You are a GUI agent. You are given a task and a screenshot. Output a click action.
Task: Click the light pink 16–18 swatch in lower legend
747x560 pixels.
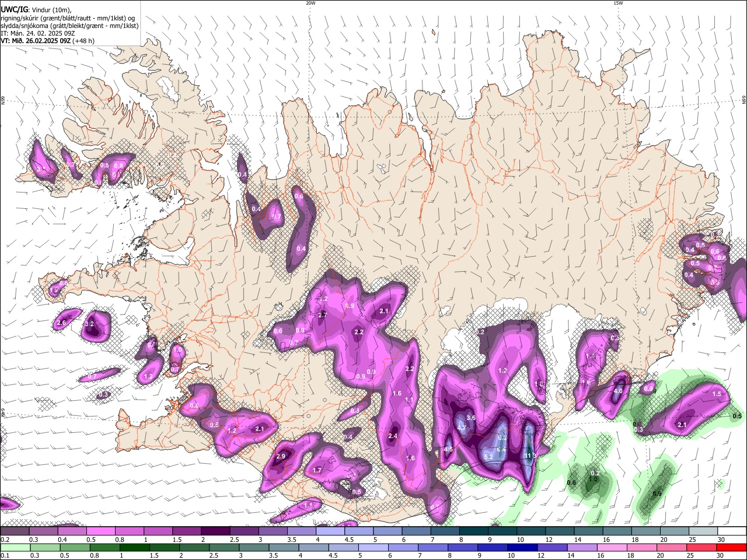[612, 547]
